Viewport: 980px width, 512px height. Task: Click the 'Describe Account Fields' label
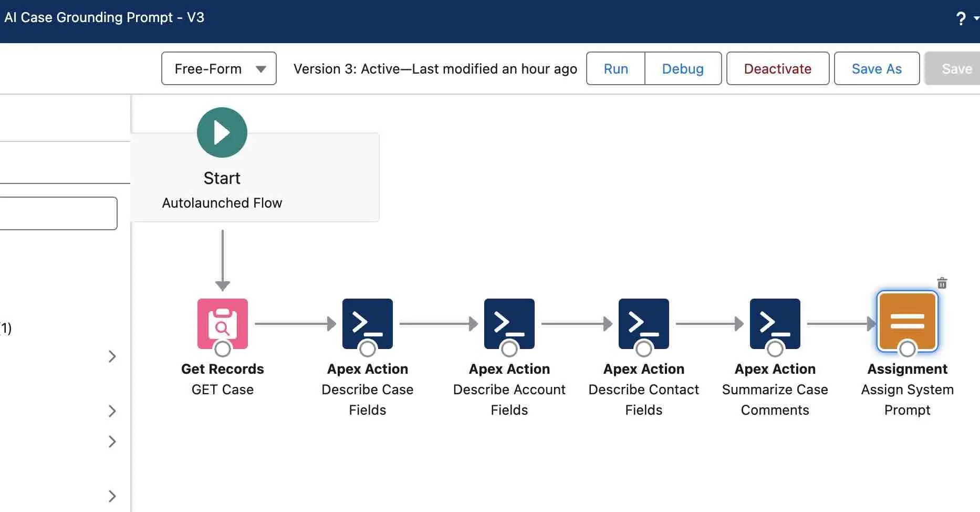coord(509,400)
